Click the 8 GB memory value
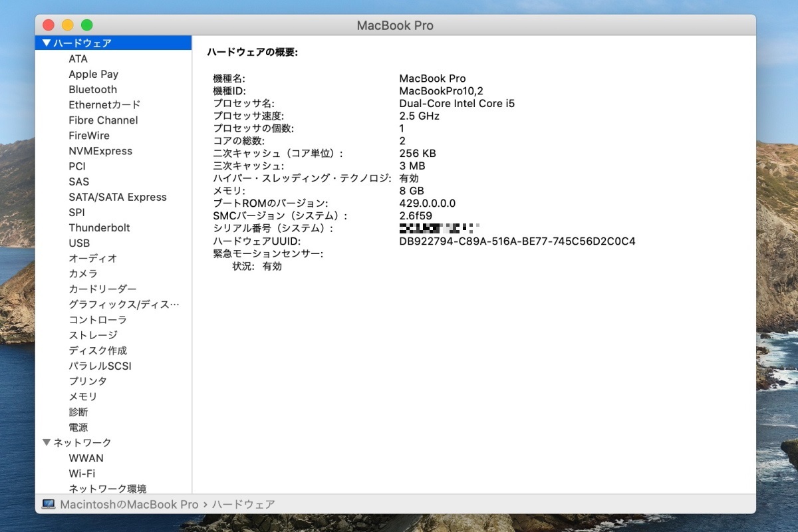 coord(412,191)
